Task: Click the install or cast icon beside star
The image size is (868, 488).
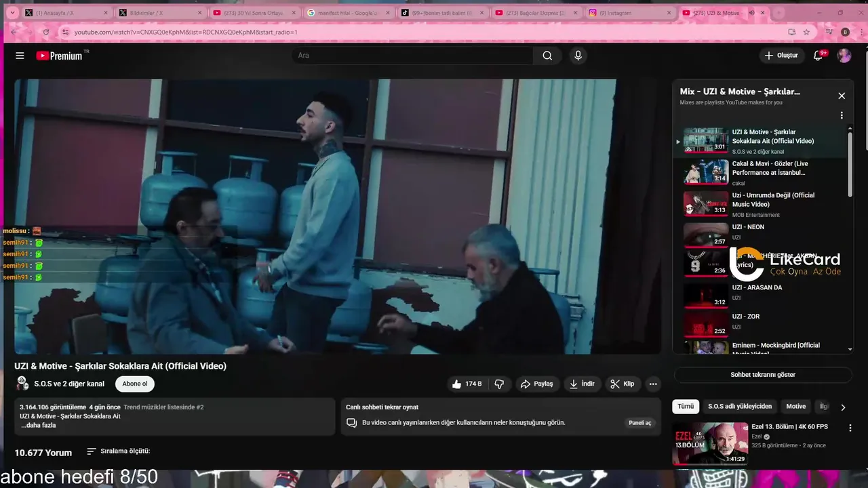Action: 791,32
